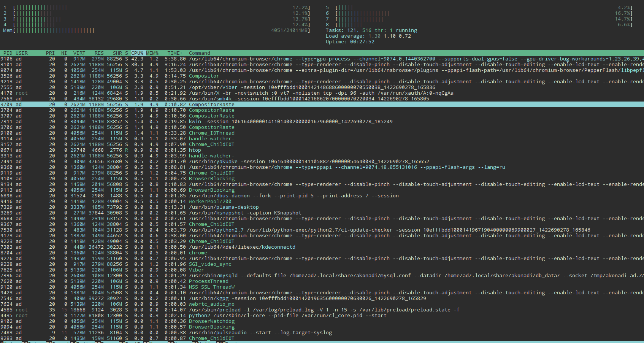
Task: Select the Compositor process row
Action: pyautogui.click(x=322, y=76)
